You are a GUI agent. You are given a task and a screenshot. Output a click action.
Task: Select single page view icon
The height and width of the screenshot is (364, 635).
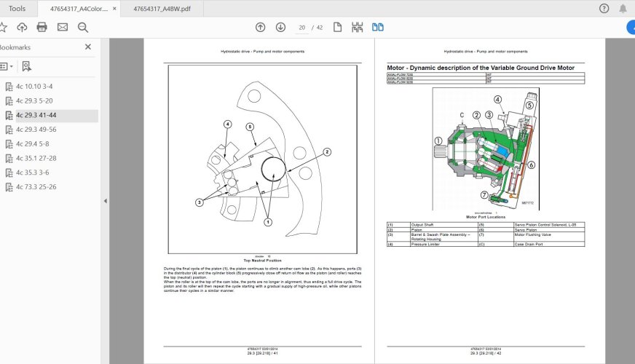point(337,27)
